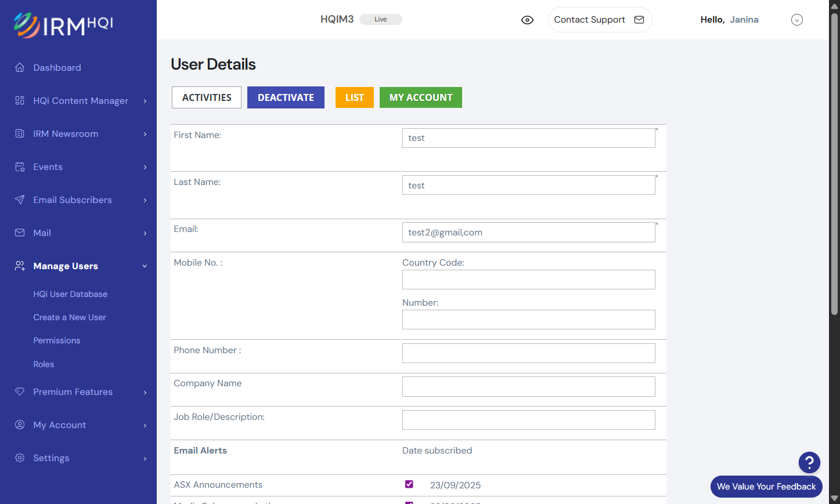Expand the Settings submenu chevron
The image size is (840, 504).
[x=145, y=458]
